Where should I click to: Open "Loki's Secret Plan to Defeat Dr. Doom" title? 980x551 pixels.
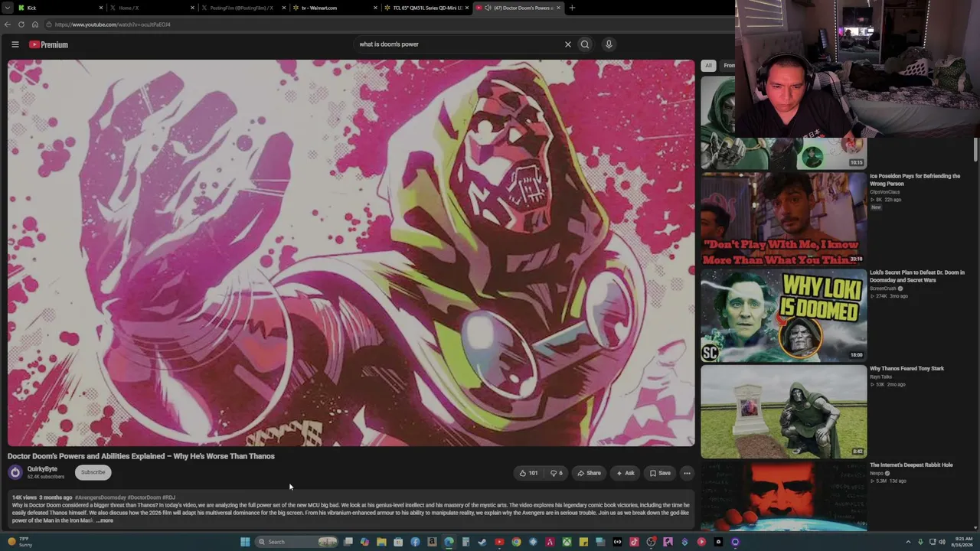click(917, 276)
